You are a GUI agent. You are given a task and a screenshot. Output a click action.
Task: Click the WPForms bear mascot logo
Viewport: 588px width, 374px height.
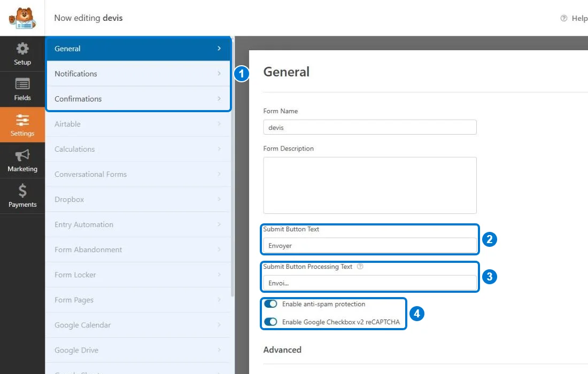coord(22,18)
